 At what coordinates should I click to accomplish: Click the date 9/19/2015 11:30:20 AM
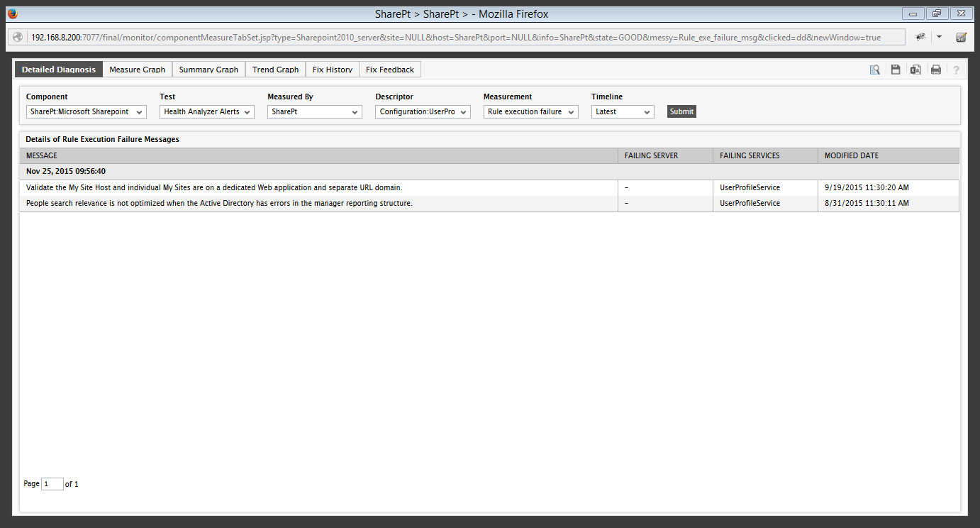click(x=867, y=187)
